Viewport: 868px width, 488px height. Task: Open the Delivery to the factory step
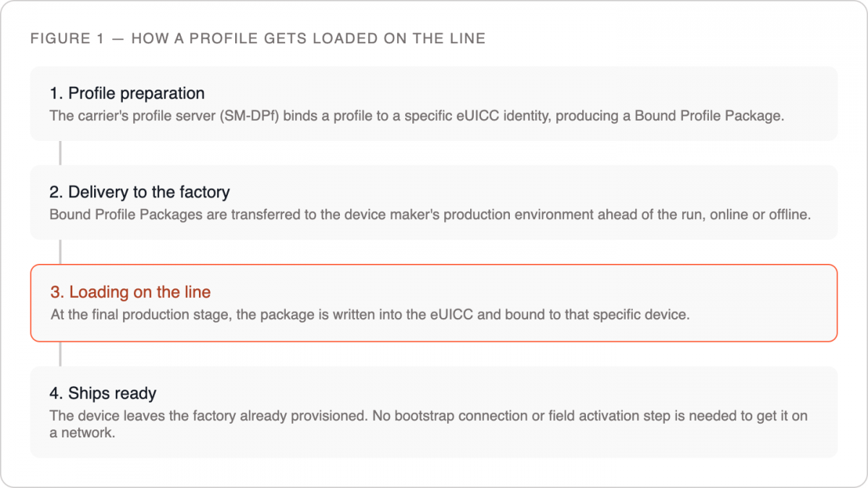click(434, 202)
